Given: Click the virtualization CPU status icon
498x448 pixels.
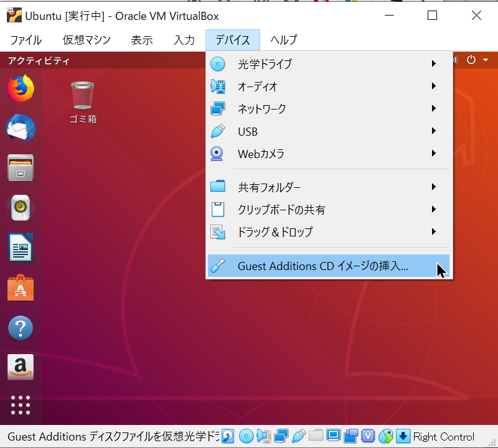Looking at the screenshot, I should click(x=368, y=436).
